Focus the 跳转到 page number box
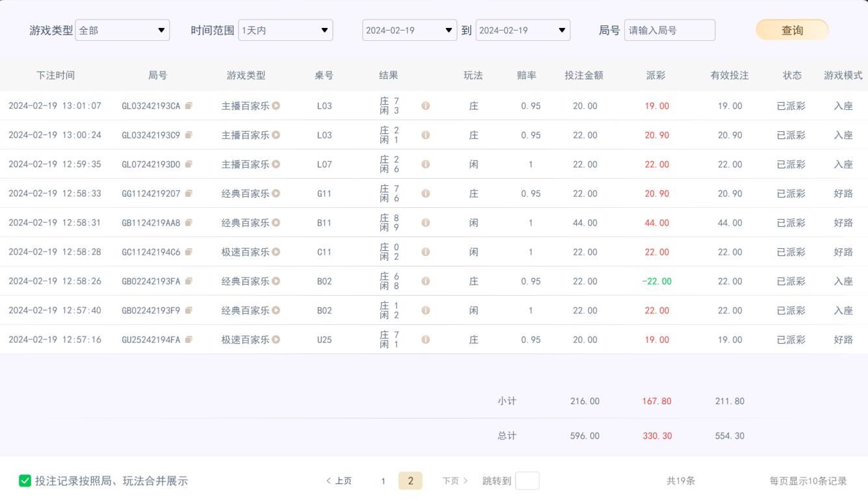Screen dimensions: 868x501 (527, 481)
